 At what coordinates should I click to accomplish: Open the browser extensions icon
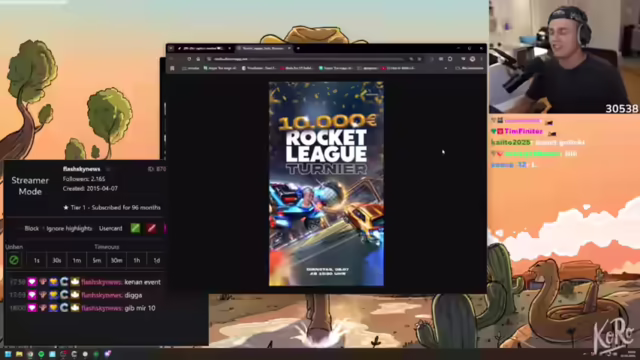click(450, 59)
